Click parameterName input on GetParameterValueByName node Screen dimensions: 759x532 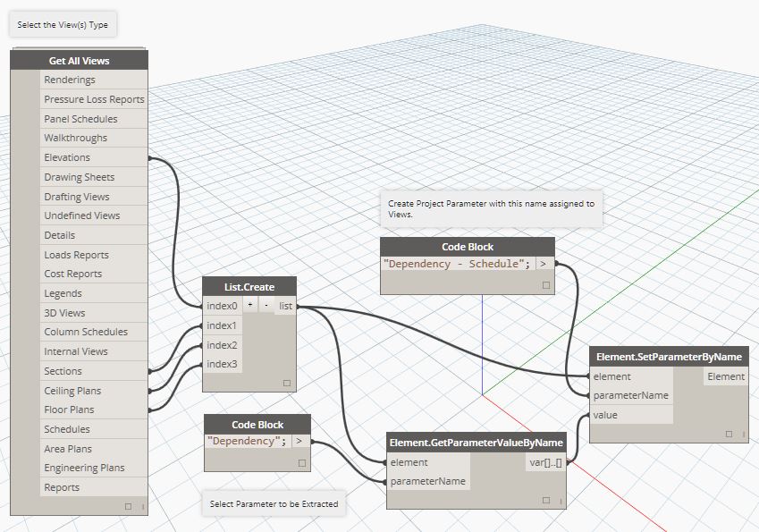pos(428,481)
